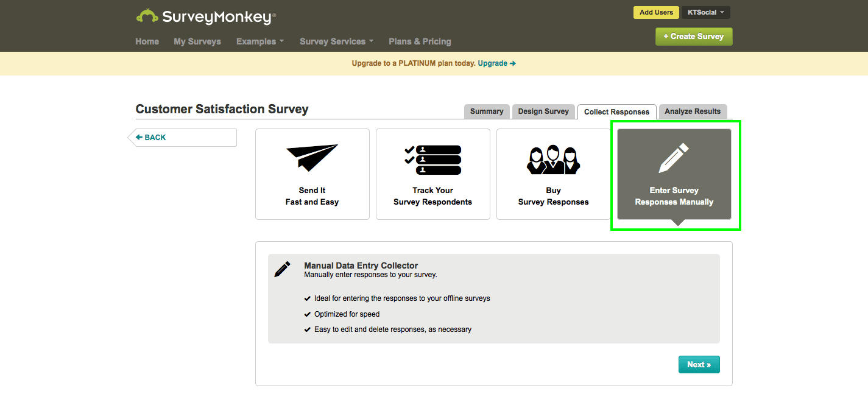Click the Buy Survey Responses people icon

553,159
